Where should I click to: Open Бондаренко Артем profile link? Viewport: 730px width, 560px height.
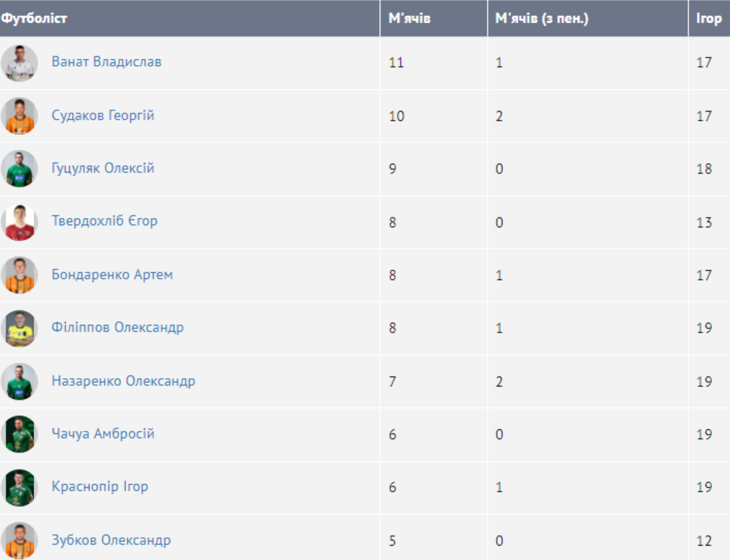(x=112, y=274)
